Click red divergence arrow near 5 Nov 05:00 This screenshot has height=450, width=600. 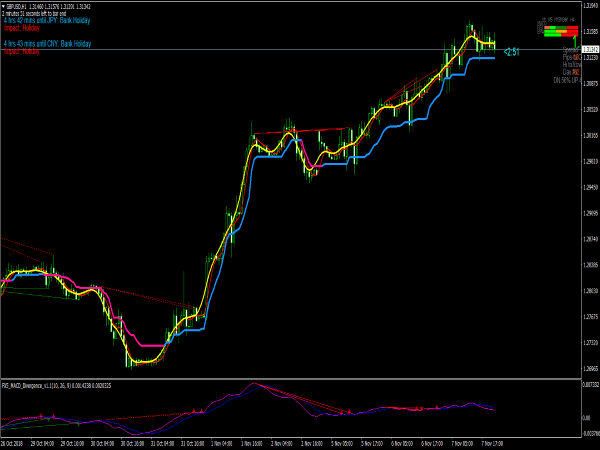(349, 411)
